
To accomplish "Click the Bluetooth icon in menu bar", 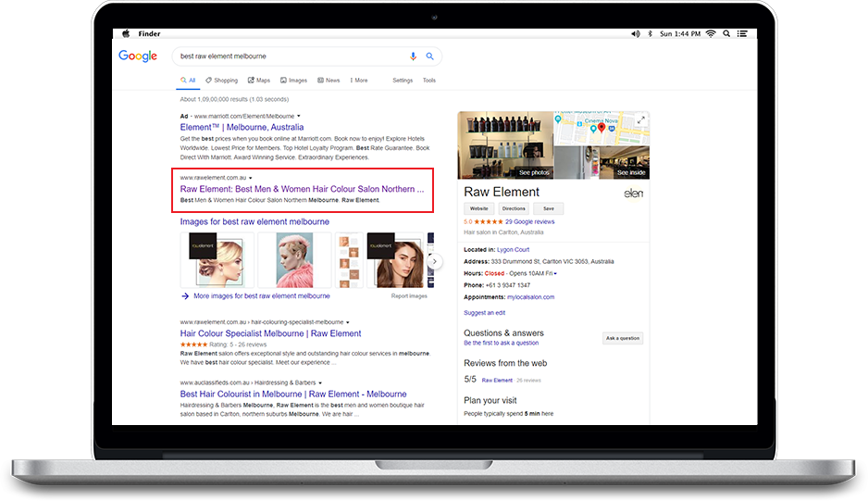I will point(650,34).
